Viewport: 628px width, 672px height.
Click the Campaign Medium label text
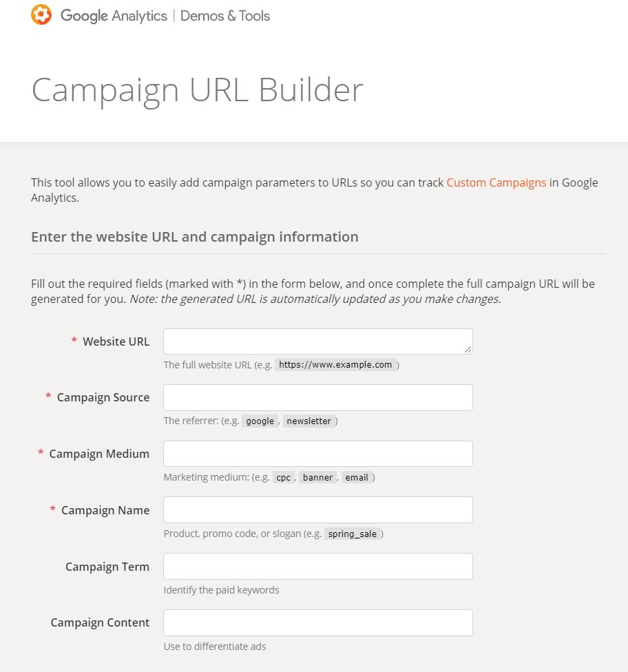click(x=99, y=454)
